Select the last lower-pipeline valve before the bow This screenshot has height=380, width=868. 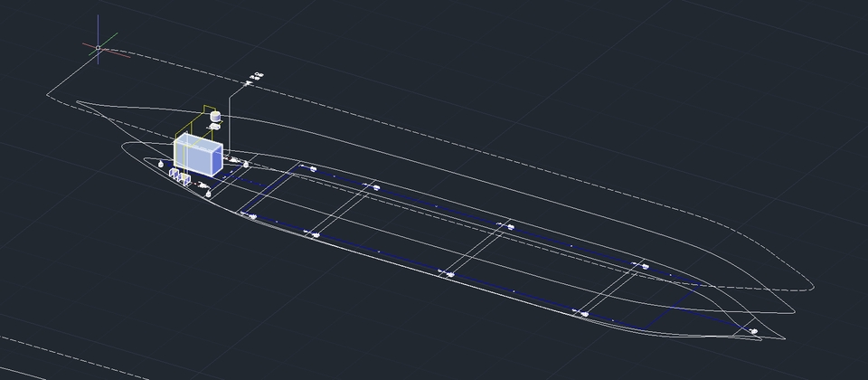(585, 314)
